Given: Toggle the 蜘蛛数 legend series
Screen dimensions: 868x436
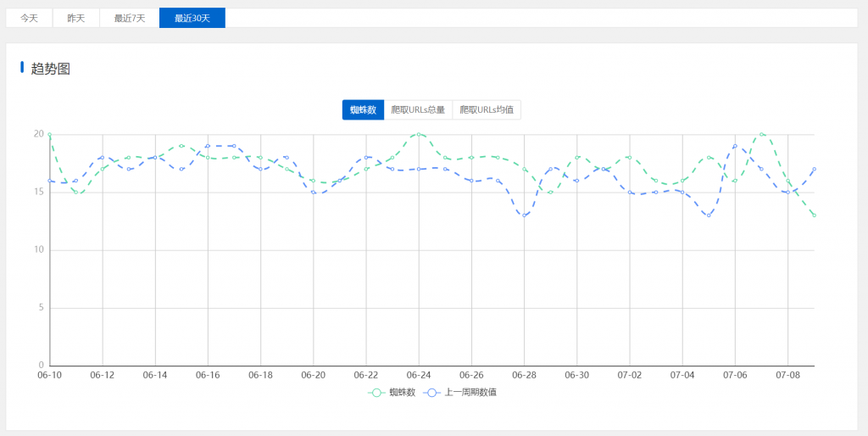Looking at the screenshot, I should point(392,392).
